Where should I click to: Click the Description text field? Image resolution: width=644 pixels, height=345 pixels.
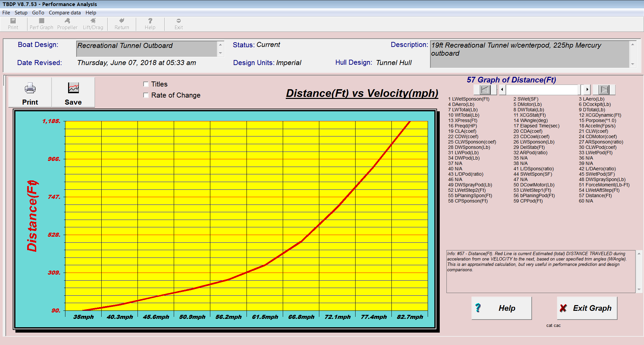click(530, 54)
